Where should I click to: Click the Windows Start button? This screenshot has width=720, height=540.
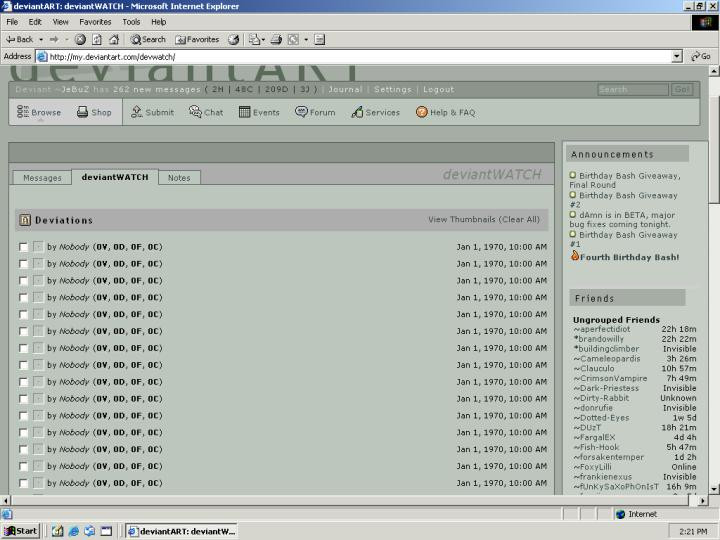21,531
